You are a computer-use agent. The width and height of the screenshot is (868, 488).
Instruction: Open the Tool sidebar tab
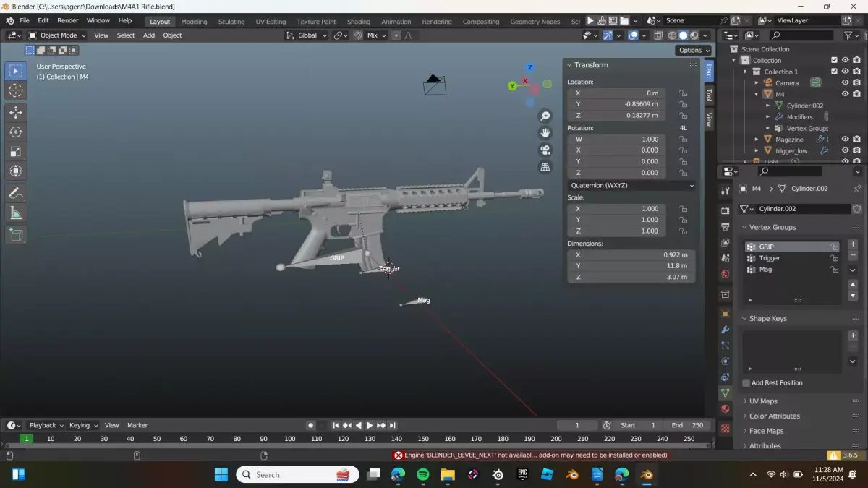(709, 95)
